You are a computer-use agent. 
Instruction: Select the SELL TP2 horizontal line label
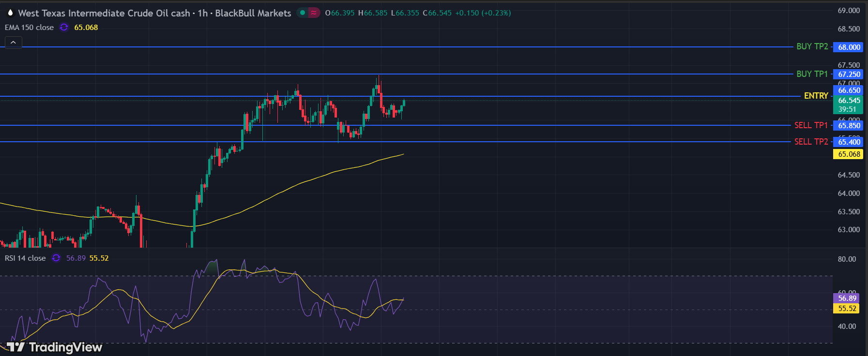811,142
